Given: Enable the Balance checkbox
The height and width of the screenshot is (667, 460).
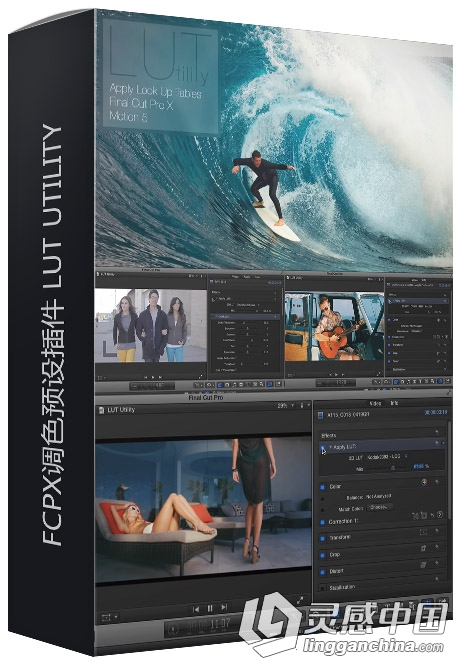Looking at the screenshot, I should point(322,499).
